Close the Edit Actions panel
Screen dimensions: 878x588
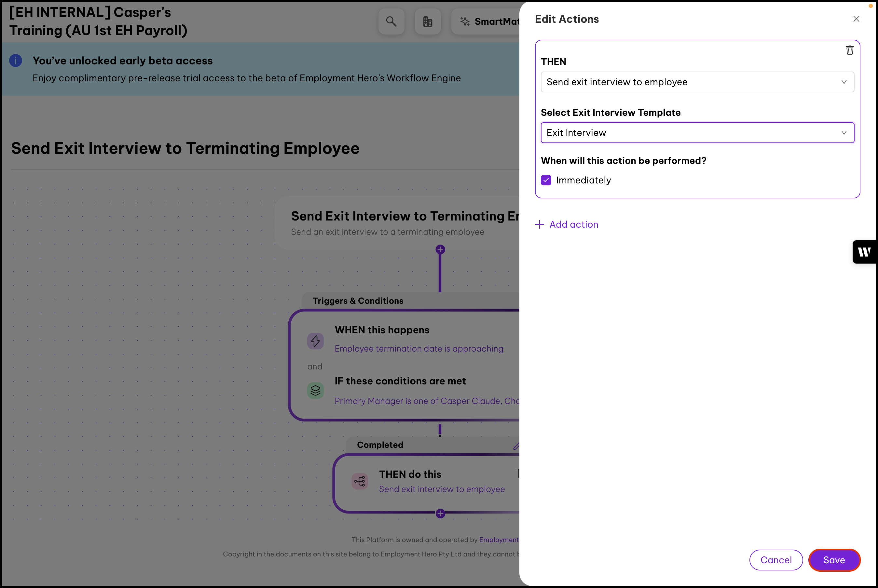point(856,19)
